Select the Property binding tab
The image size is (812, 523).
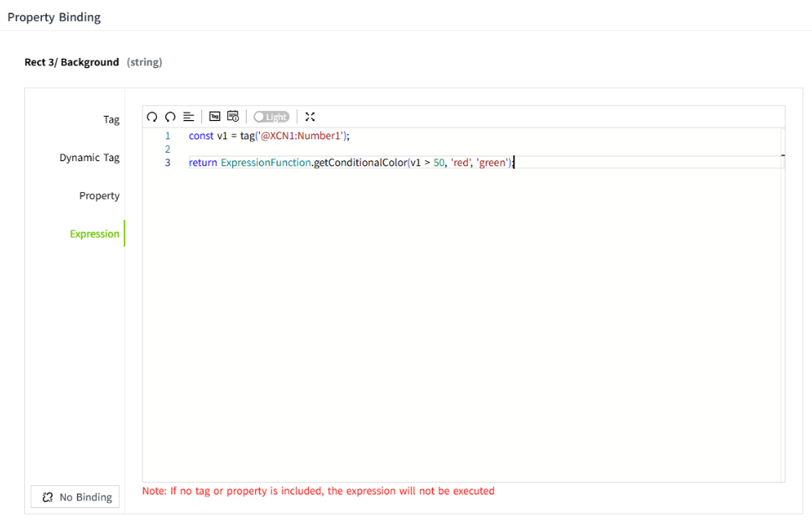(x=99, y=196)
